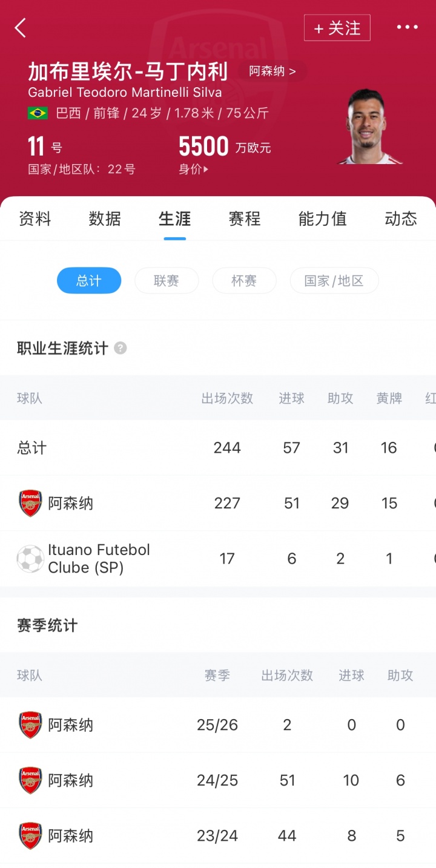The image size is (436, 868).
Task: Tap the career statistics help question icon
Action: coord(121,348)
